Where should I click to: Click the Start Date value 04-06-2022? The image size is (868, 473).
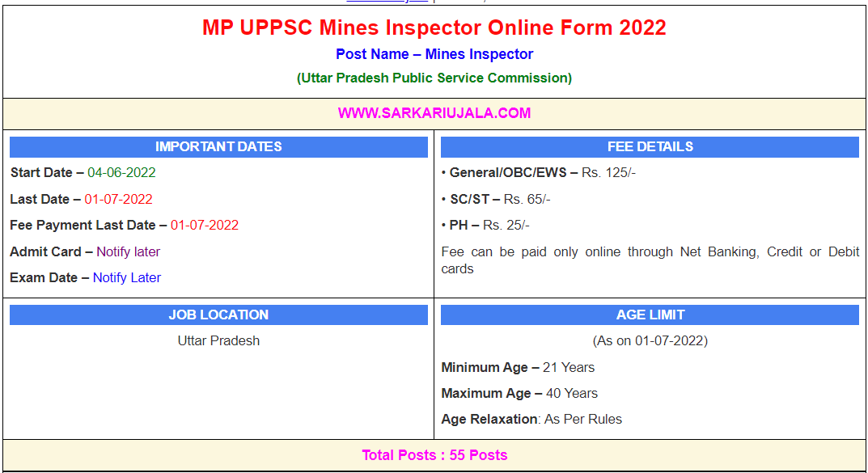[x=121, y=173]
